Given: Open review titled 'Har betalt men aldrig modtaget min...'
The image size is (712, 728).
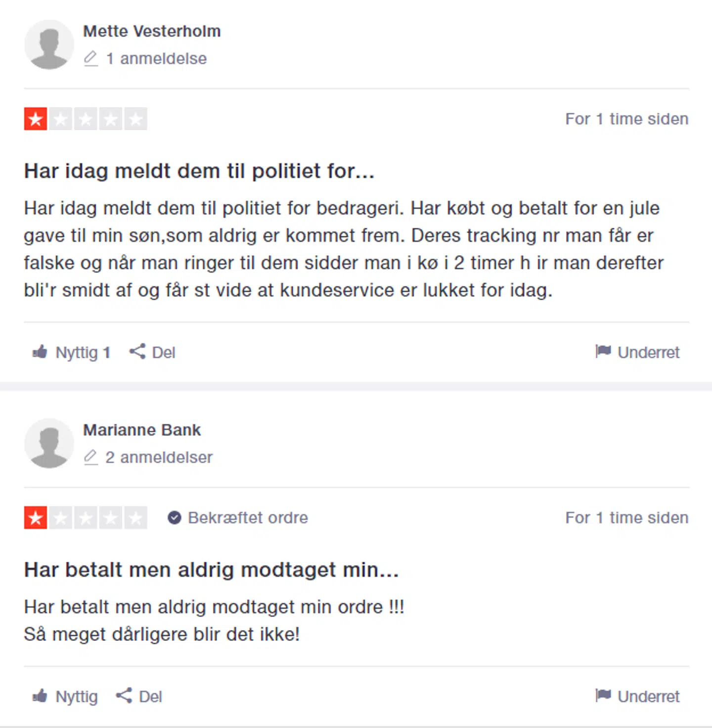Looking at the screenshot, I should coord(211,570).
